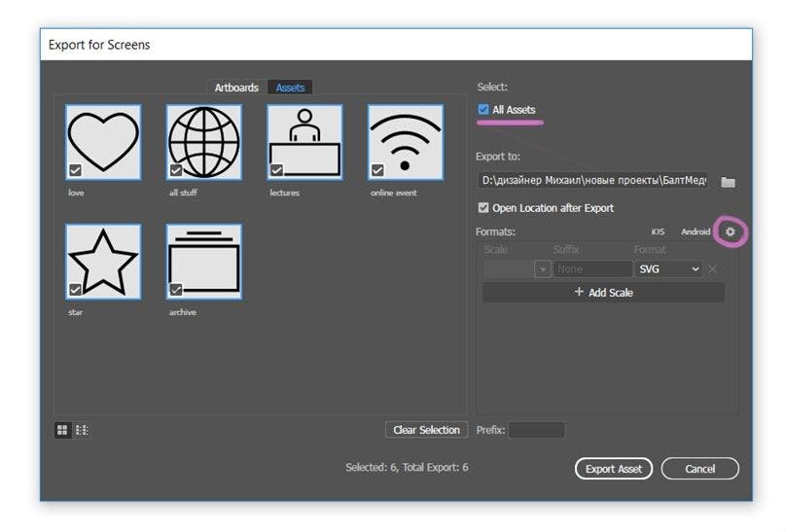Disable Open Location after Export
Viewport: 785px width, 532px height.
click(x=483, y=208)
